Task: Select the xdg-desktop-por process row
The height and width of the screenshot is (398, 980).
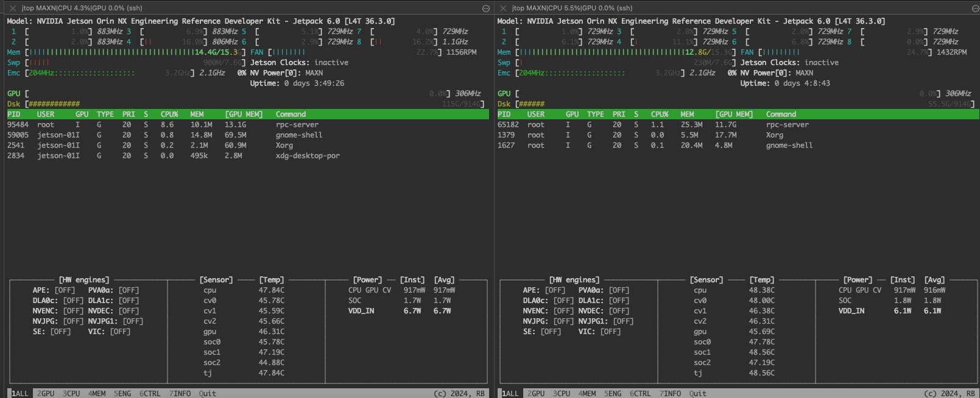Action: (247, 156)
